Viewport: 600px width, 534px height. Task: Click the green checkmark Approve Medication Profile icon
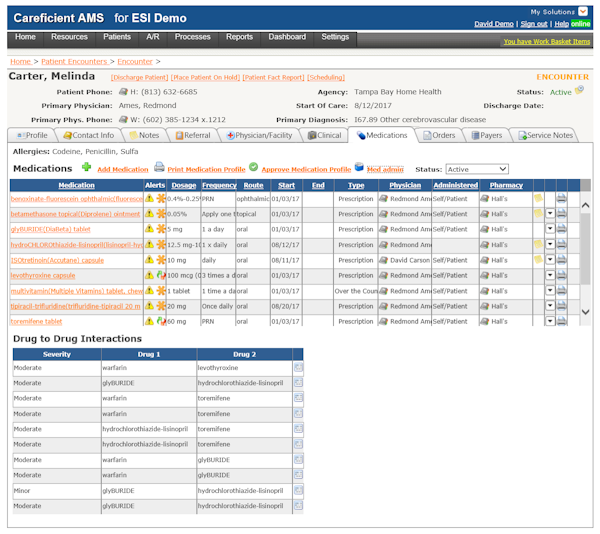pos(253,167)
